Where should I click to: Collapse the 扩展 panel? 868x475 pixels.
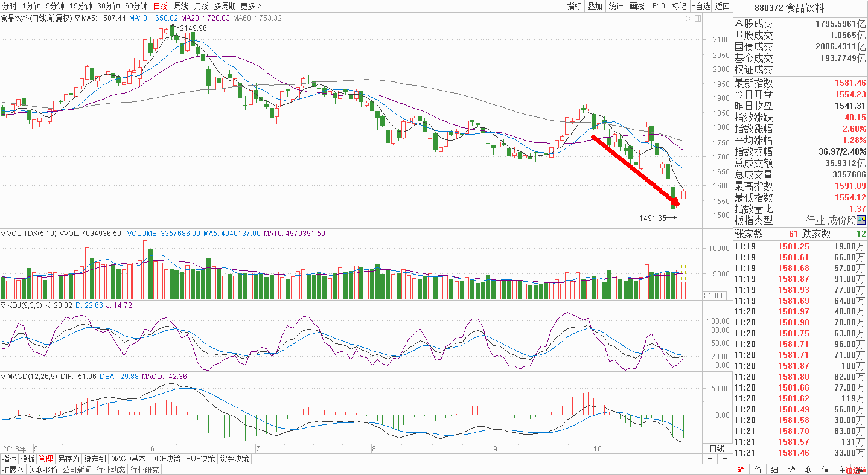click(x=12, y=470)
